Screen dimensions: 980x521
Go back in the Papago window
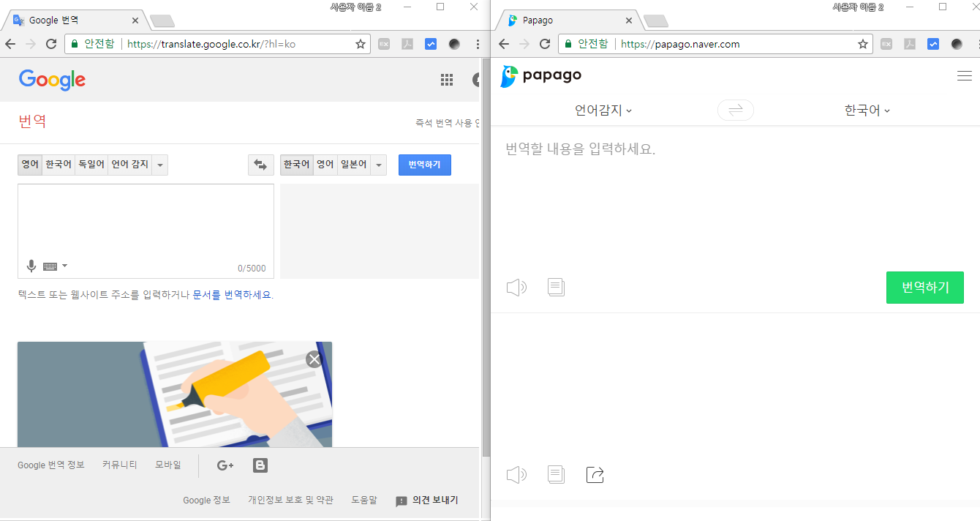pos(504,44)
